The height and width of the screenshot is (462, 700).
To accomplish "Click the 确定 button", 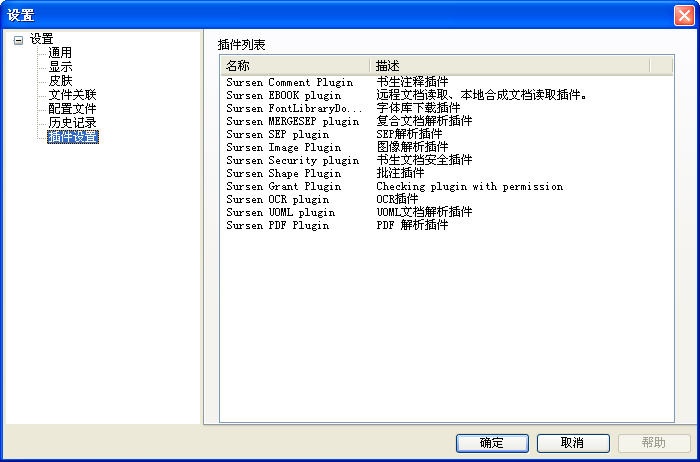I will point(492,442).
